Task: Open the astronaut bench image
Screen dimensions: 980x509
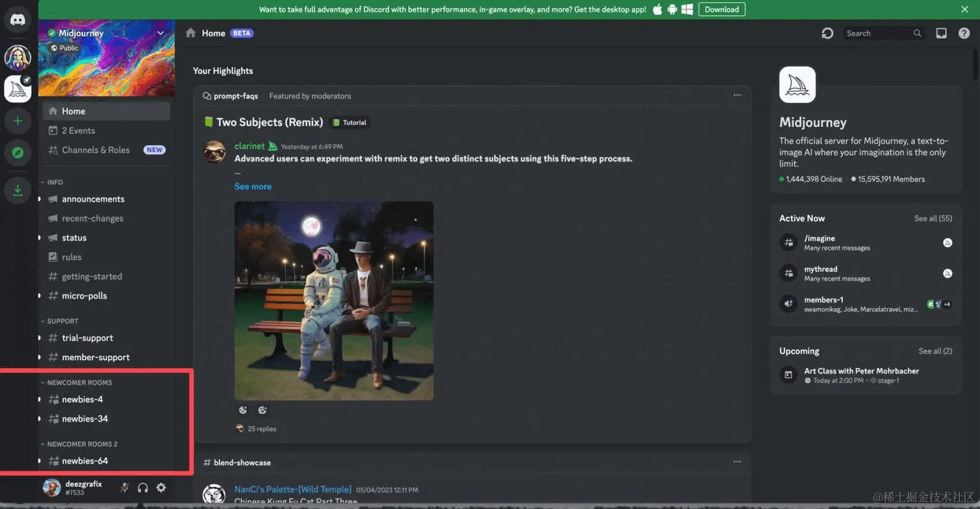Action: tap(334, 301)
